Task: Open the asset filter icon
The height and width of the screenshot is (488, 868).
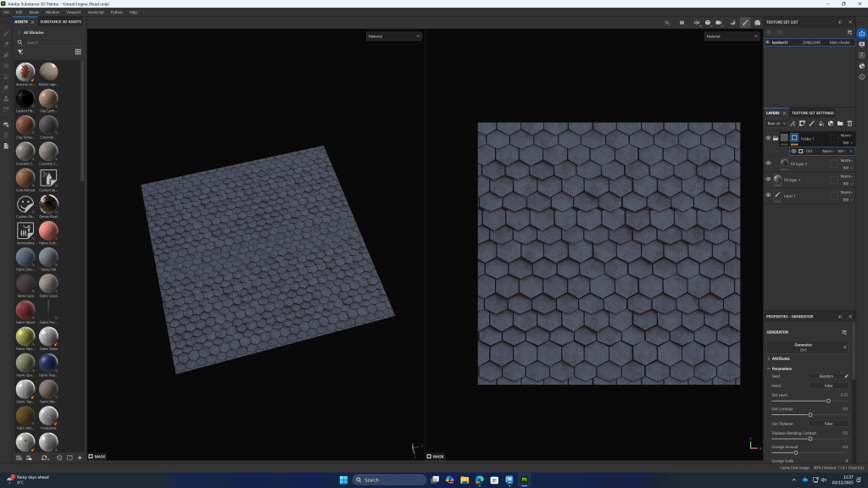Action: tap(20, 52)
